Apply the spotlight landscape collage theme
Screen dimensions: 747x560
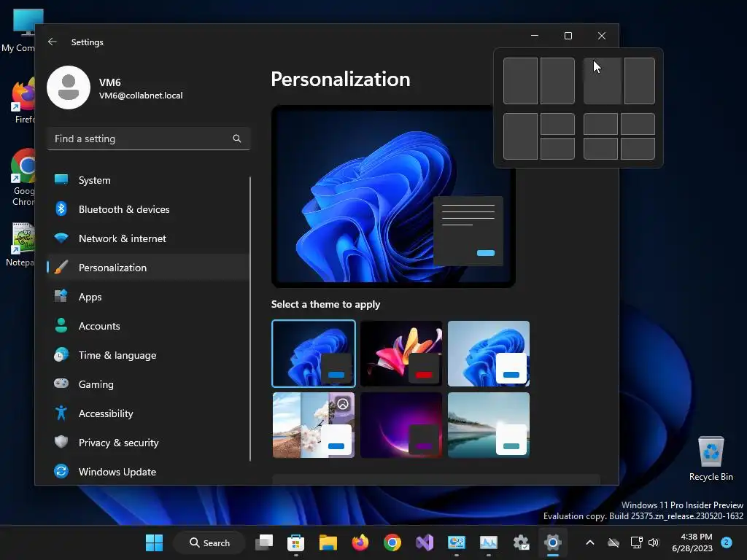pos(314,425)
